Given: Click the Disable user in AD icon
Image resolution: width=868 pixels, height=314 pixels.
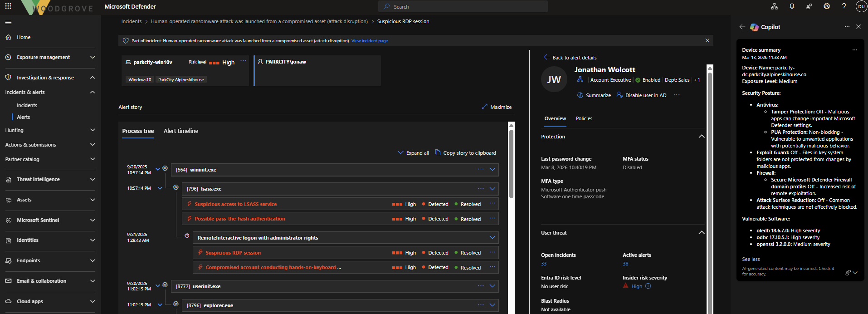Looking at the screenshot, I should [619, 95].
